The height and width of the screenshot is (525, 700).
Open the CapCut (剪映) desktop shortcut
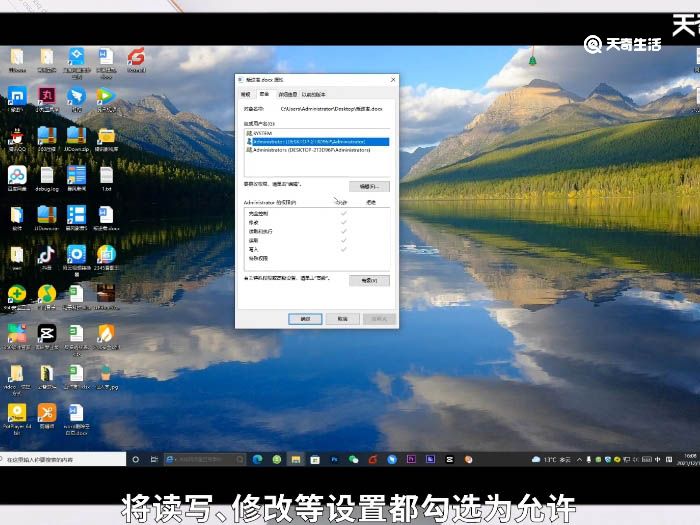tap(46, 334)
